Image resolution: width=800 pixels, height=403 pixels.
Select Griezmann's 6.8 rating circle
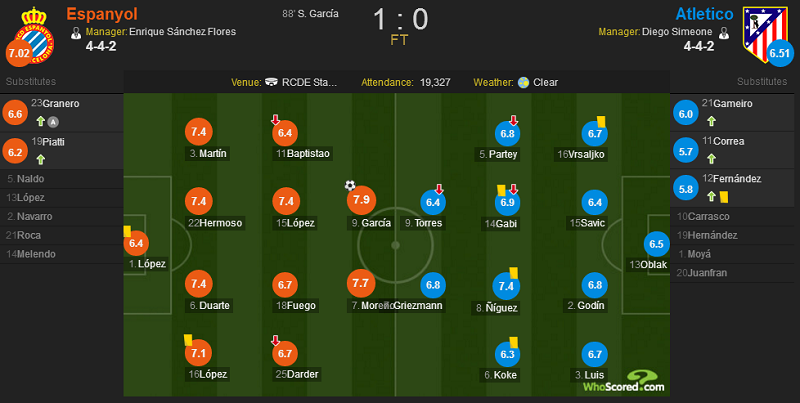click(x=433, y=285)
